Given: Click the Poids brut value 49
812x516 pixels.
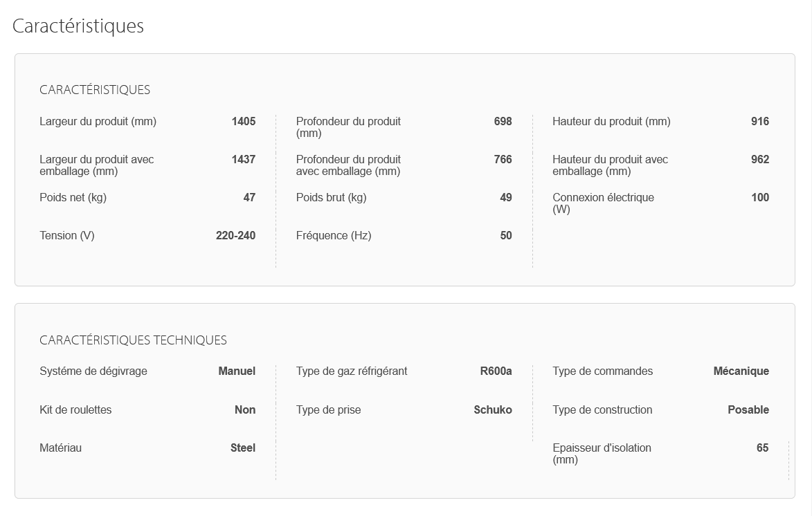Looking at the screenshot, I should click(506, 197).
